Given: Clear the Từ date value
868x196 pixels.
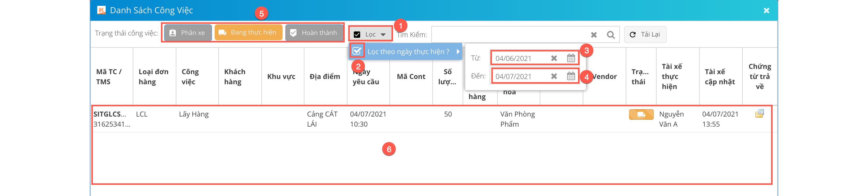Looking at the screenshot, I should [x=554, y=58].
